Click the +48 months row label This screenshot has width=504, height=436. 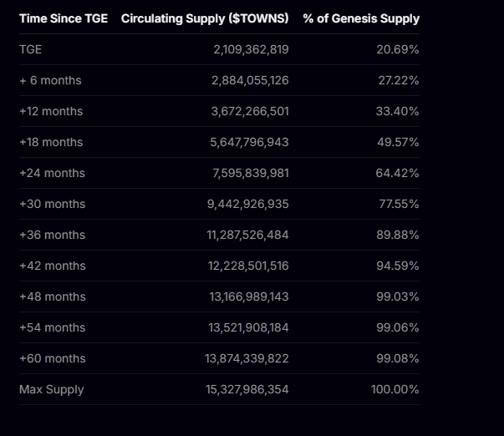click(x=53, y=297)
